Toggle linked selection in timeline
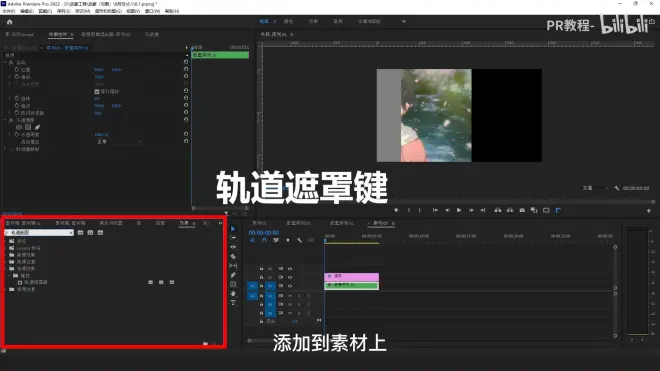This screenshot has width=660, height=371. [276, 240]
